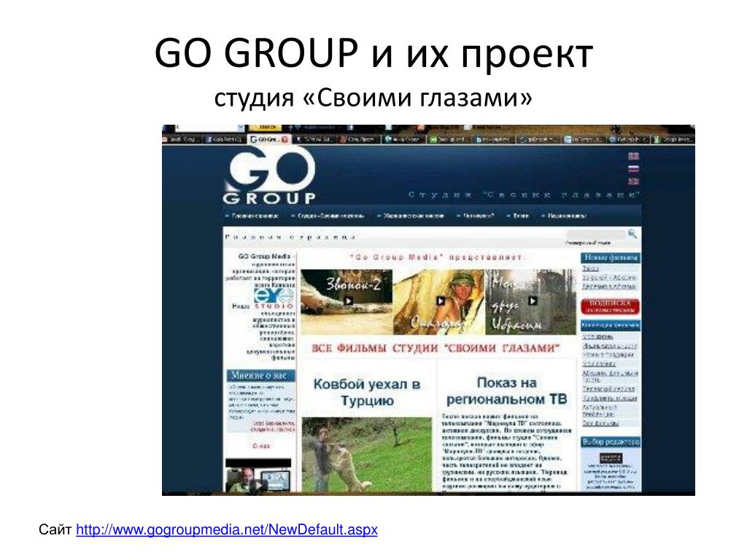Open the "Новые фильмы" sidebar header

click(x=611, y=257)
